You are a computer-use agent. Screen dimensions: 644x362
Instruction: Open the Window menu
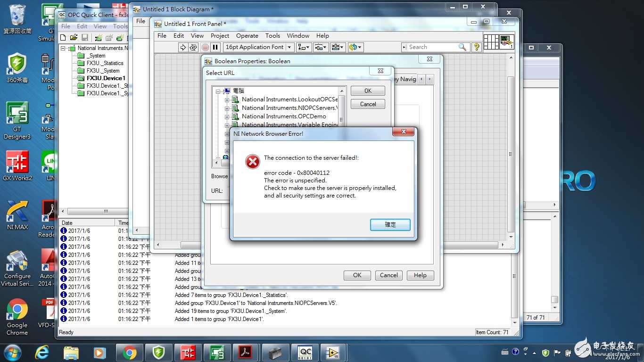[298, 36]
